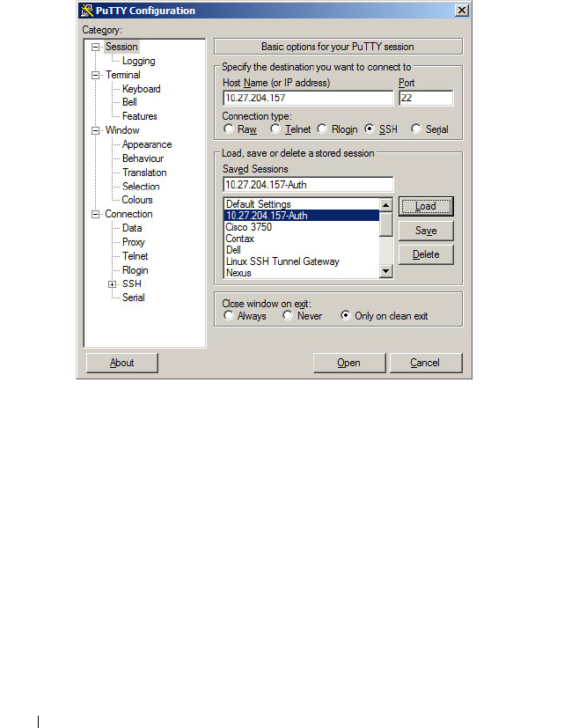564x728 pixels.
Task: Collapse the Connection tree node
Action: click(x=96, y=214)
